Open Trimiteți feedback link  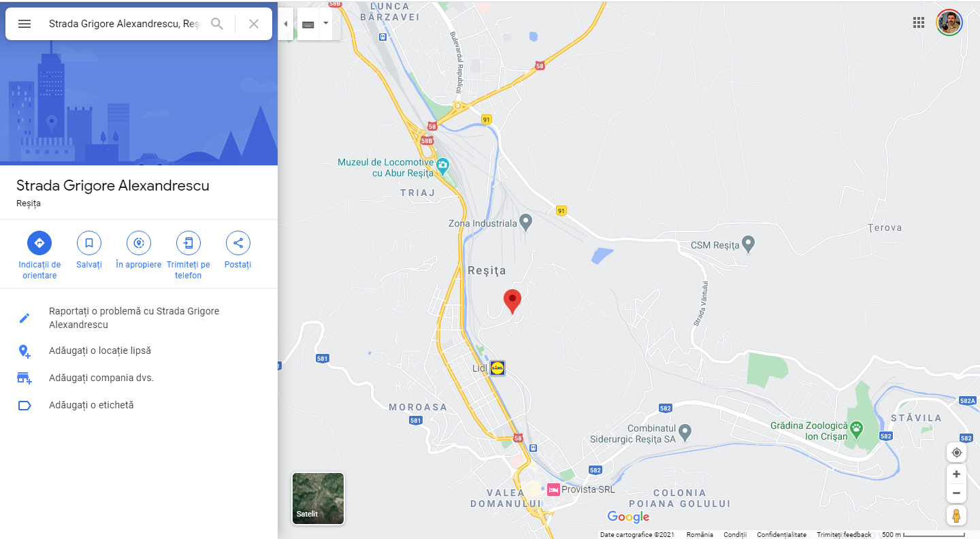tap(844, 535)
